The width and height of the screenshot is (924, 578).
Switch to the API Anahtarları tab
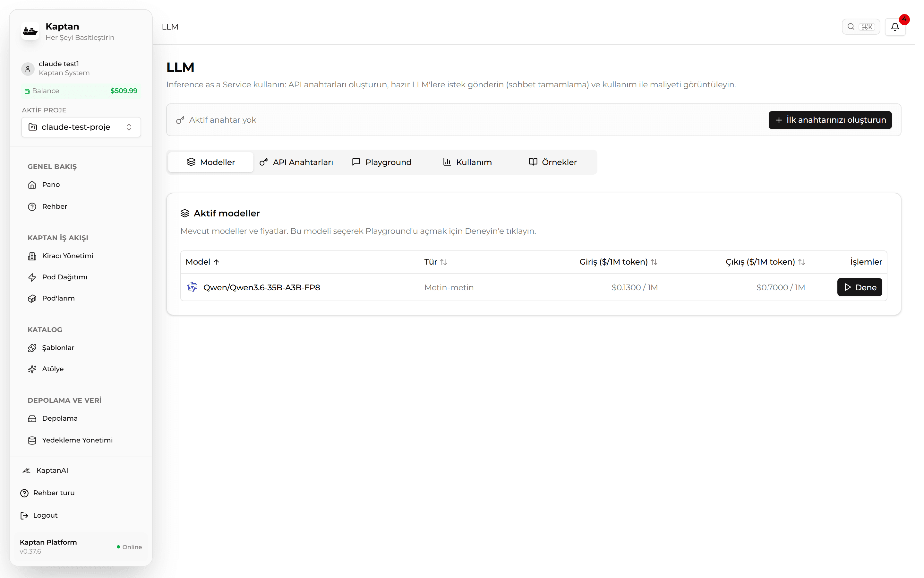[x=296, y=162]
